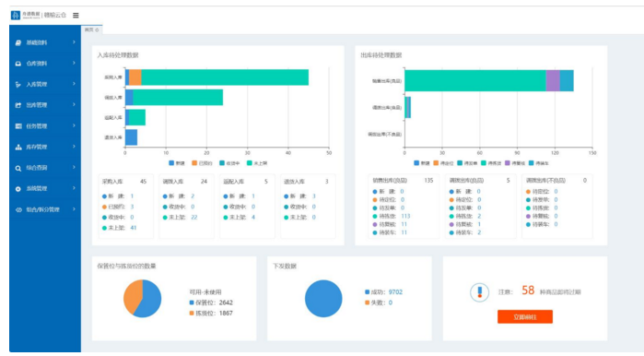Toggle 新建 legend in inbound chart
The height and width of the screenshot is (356, 644).
coord(177,163)
